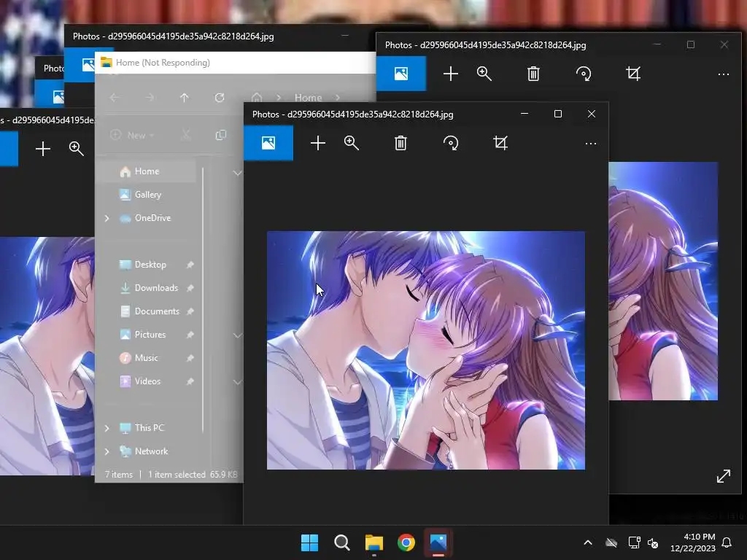This screenshot has width=747, height=560.
Task: Click the plus icon in left Photos window
Action: click(x=43, y=149)
